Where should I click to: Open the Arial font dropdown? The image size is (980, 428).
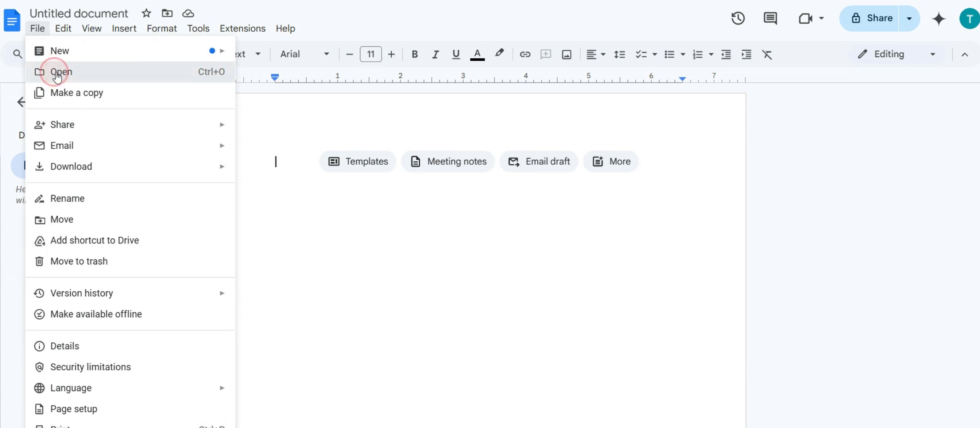304,54
